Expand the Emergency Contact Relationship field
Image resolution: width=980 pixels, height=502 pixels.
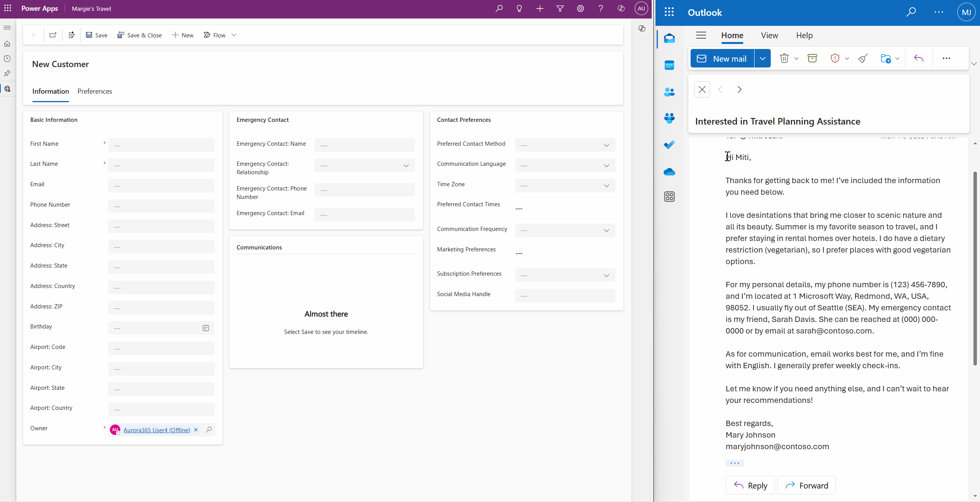click(407, 165)
